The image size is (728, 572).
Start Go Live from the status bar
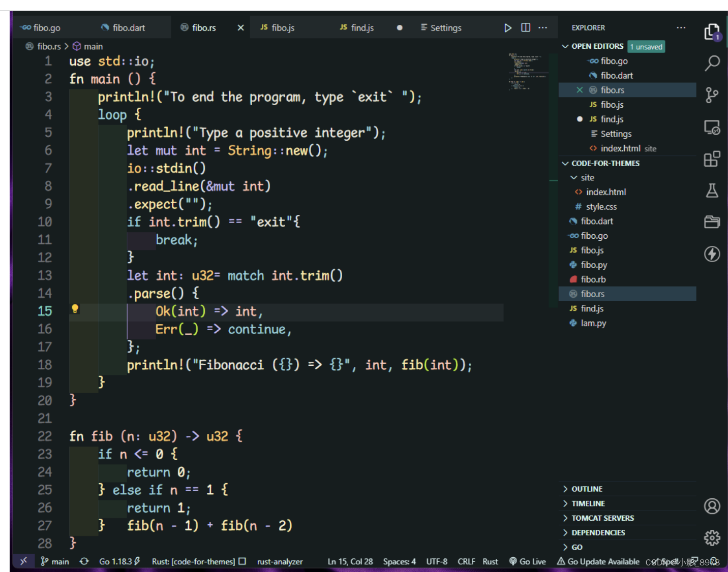click(x=528, y=561)
